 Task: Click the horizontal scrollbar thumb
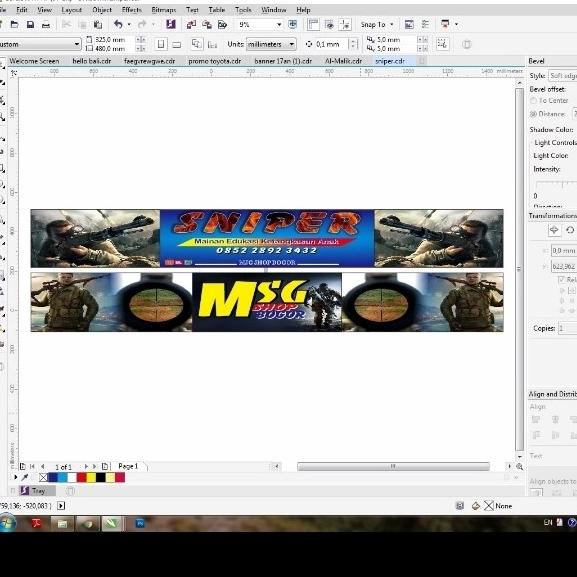coord(393,467)
